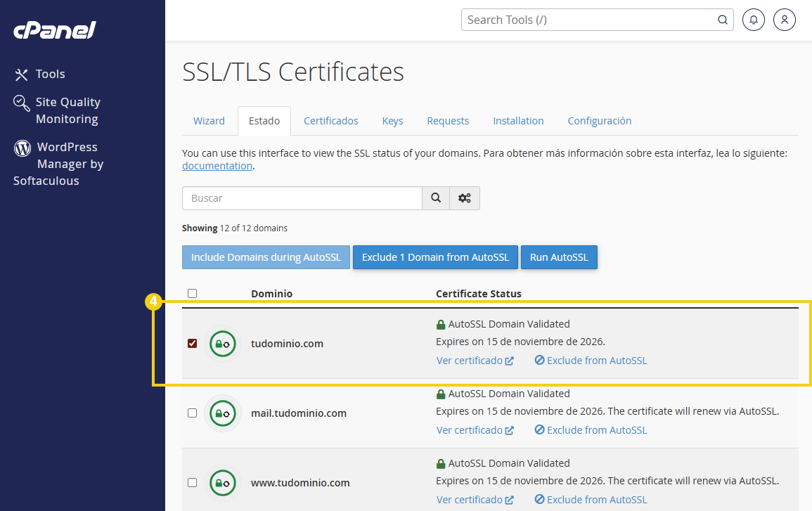Exclude www.tudominio.com from AutoSSL
This screenshot has width=812, height=511.
point(591,500)
